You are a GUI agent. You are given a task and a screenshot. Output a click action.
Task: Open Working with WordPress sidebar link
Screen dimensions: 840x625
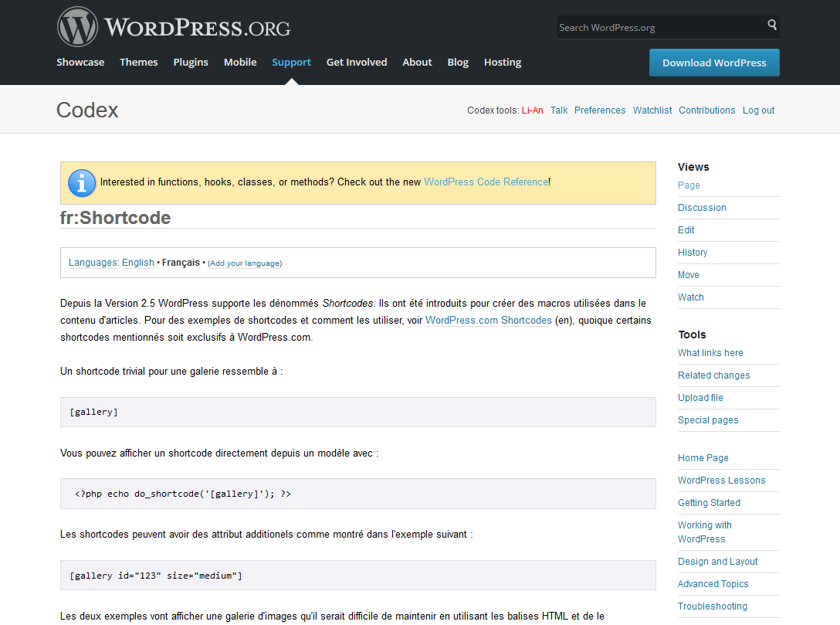click(x=704, y=532)
